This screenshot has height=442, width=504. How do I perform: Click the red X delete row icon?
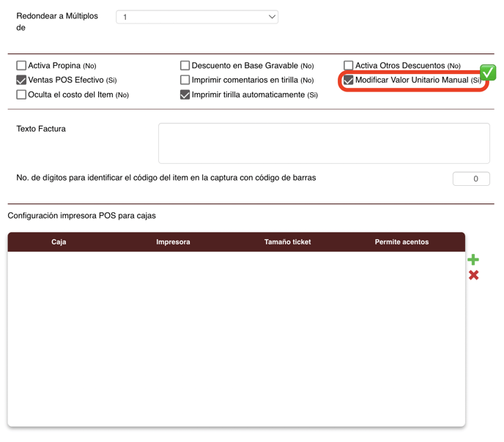(x=473, y=275)
